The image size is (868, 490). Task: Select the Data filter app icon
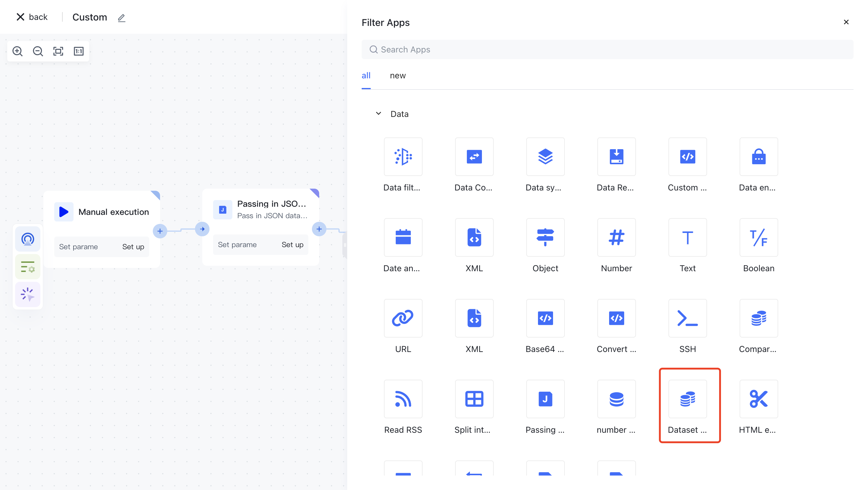pyautogui.click(x=403, y=157)
